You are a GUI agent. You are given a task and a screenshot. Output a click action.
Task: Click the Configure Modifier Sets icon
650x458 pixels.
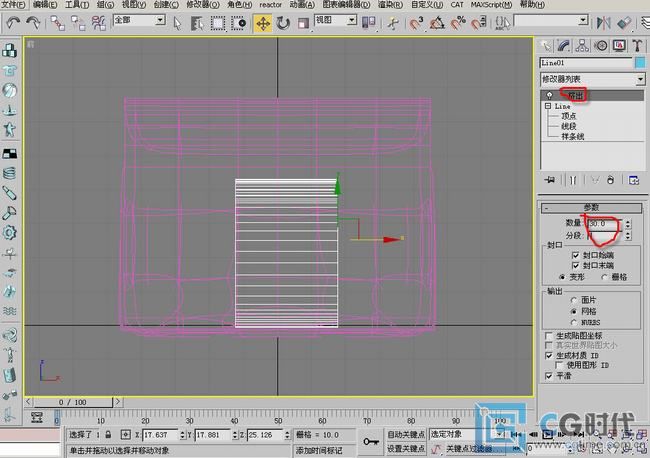633,180
